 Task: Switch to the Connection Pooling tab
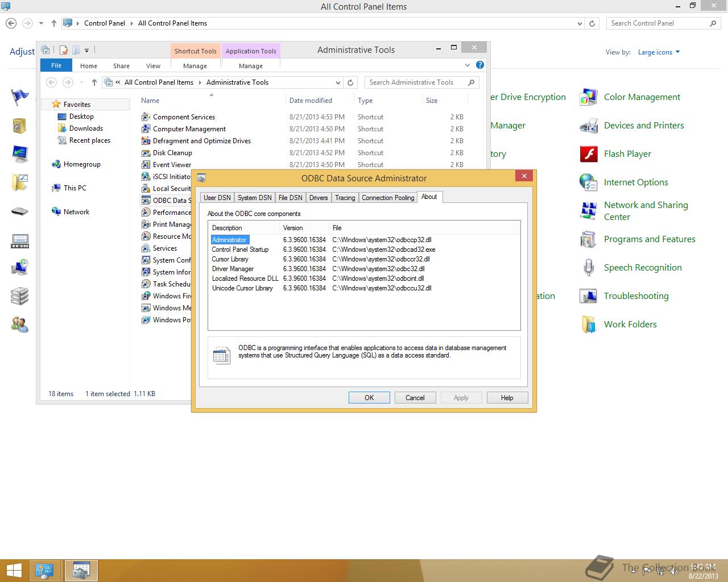388,198
